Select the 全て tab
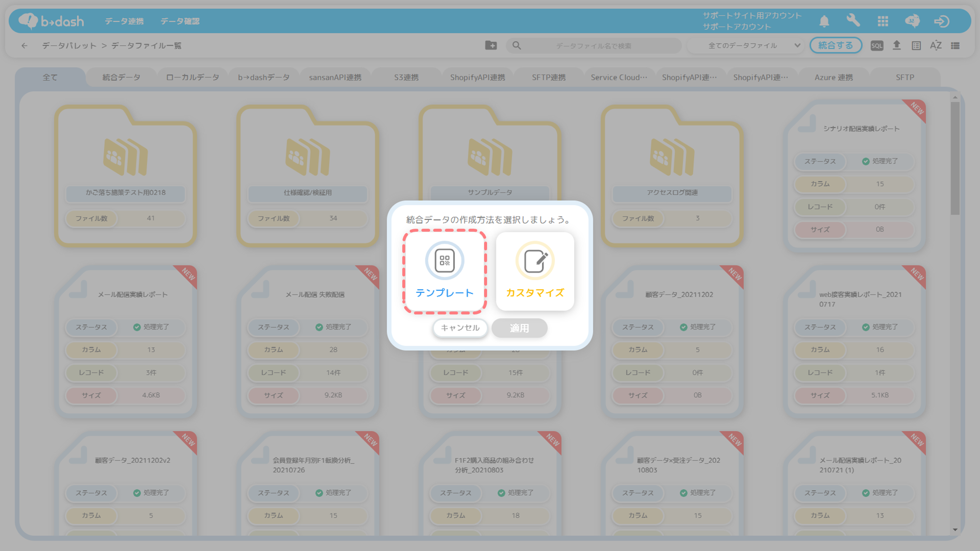980x551 pixels. point(50,77)
